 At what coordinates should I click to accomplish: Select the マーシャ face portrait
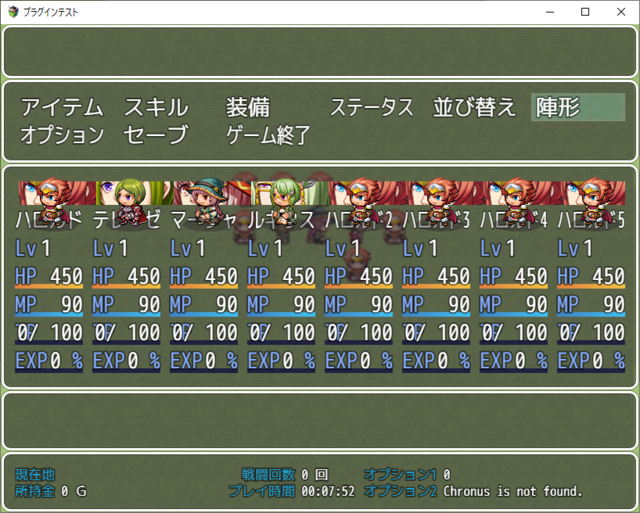pos(212,193)
